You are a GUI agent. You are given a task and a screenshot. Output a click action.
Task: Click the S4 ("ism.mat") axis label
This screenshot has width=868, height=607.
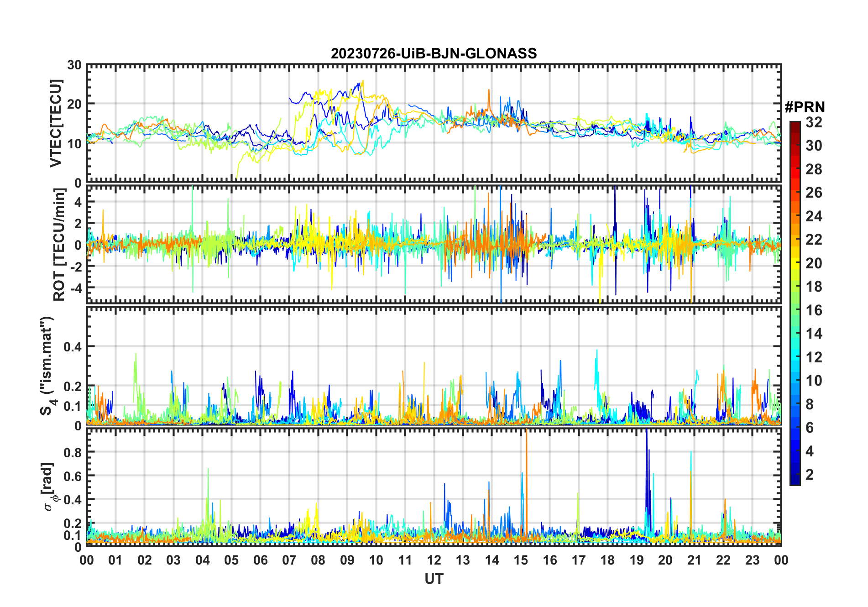tap(47, 366)
